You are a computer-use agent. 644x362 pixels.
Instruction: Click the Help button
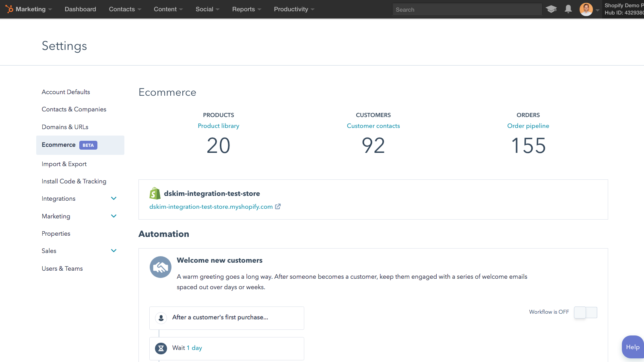632,347
